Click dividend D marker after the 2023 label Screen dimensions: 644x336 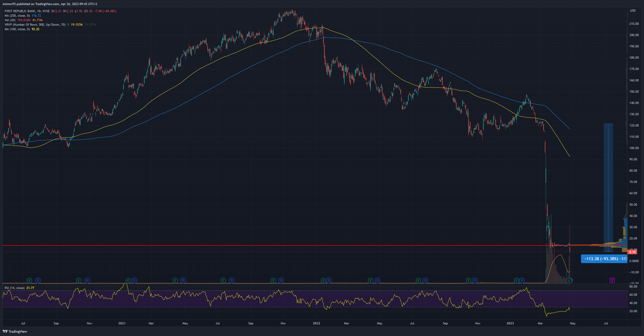522,280
